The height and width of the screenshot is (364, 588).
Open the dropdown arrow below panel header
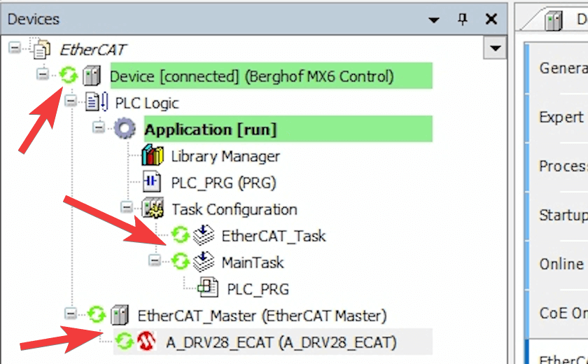[x=495, y=48]
